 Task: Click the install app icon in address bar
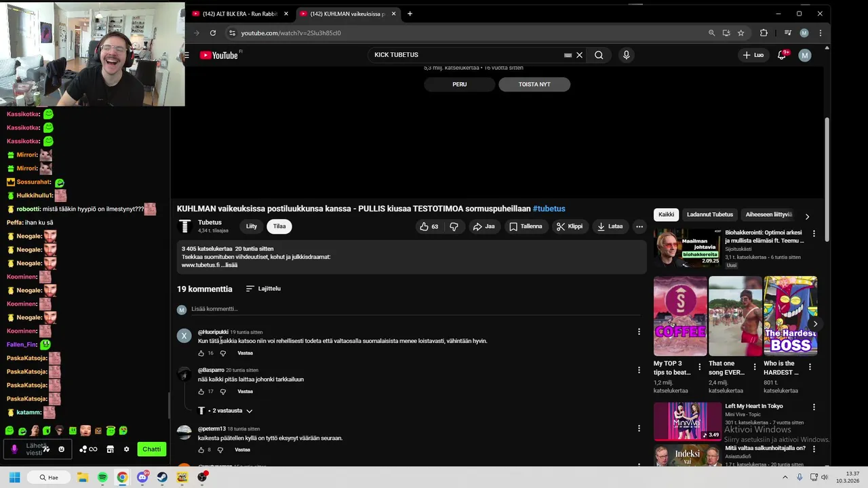[726, 33]
